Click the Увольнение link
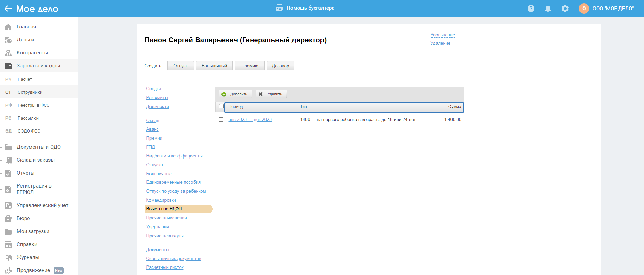This screenshot has height=275, width=644. (x=443, y=35)
